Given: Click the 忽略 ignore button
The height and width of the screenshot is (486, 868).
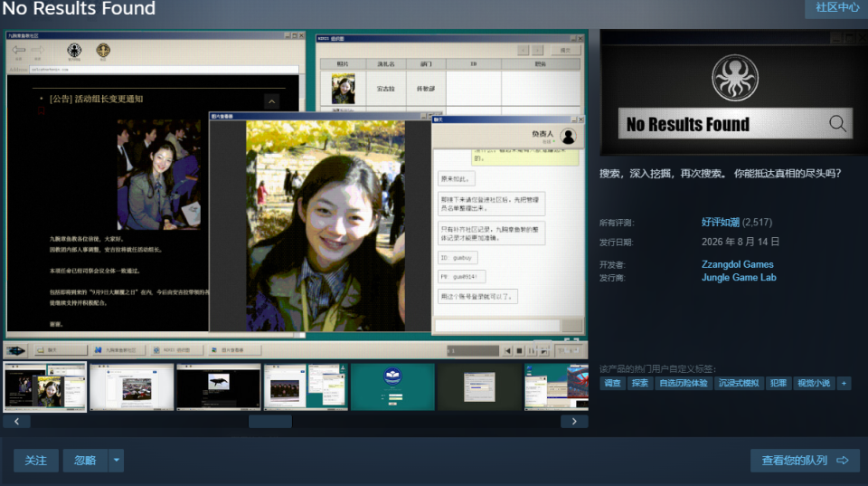Looking at the screenshot, I should tap(85, 461).
